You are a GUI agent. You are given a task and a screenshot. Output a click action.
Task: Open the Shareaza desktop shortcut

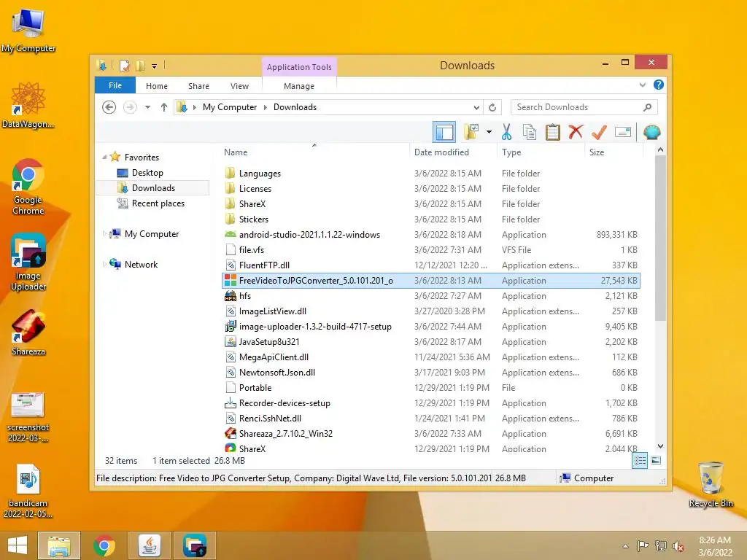[28, 332]
